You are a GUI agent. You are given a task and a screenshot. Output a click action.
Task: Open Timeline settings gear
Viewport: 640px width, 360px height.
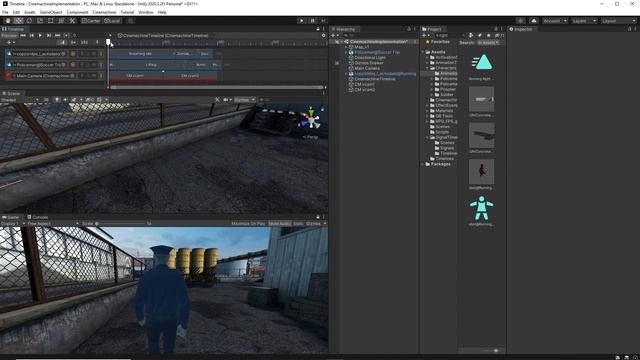pyautogui.click(x=324, y=36)
